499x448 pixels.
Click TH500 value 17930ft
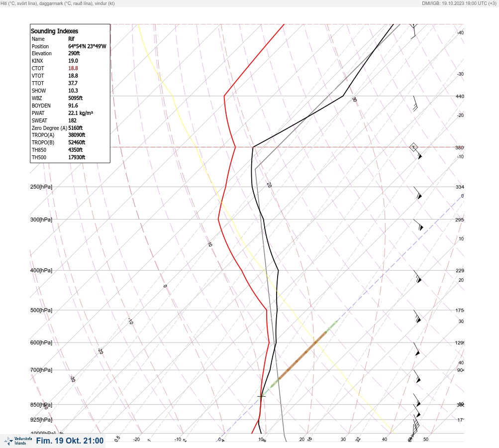77,157
